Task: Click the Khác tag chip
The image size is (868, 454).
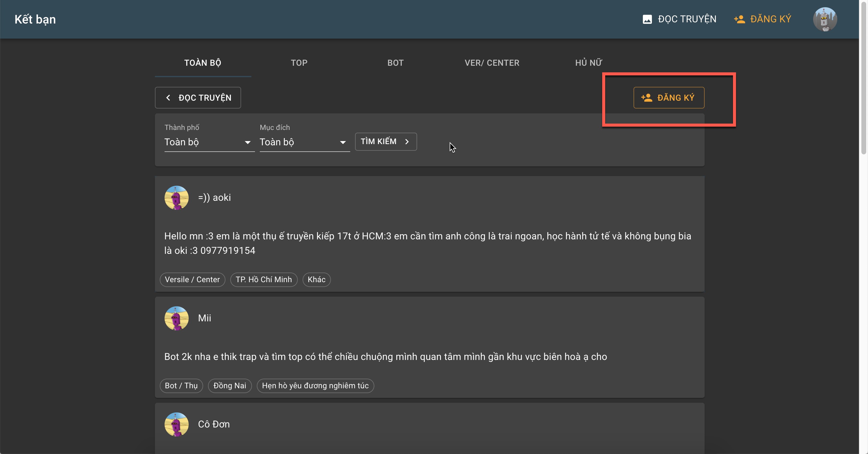Action: [316, 279]
